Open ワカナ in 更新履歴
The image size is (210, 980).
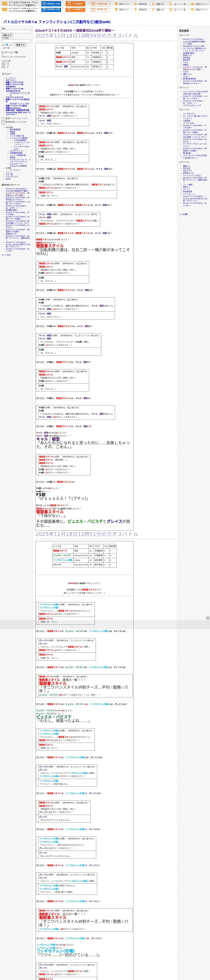pos(186,62)
